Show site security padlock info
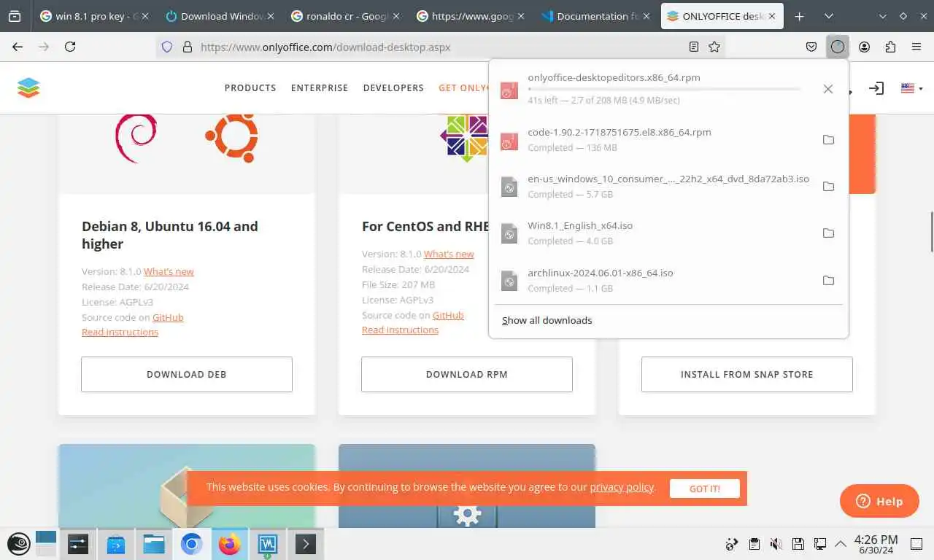The image size is (934, 560). pos(187,47)
